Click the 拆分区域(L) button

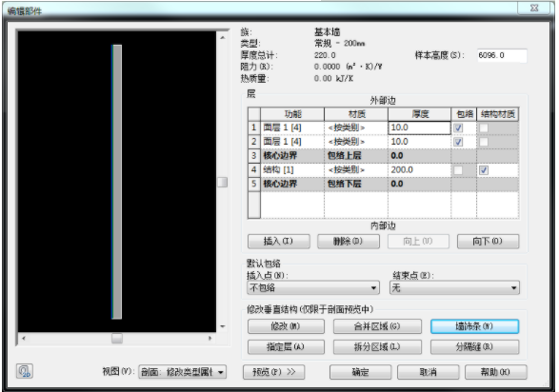(377, 346)
